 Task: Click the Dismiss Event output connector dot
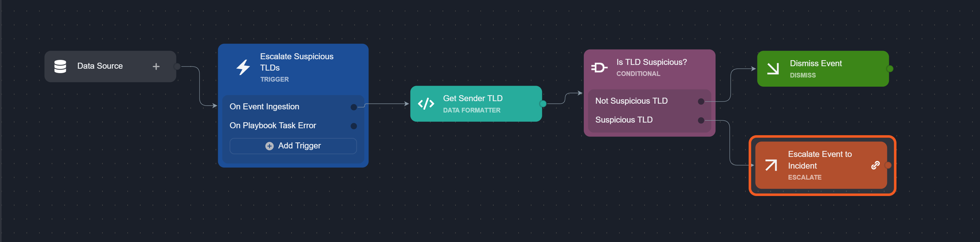[890, 69]
